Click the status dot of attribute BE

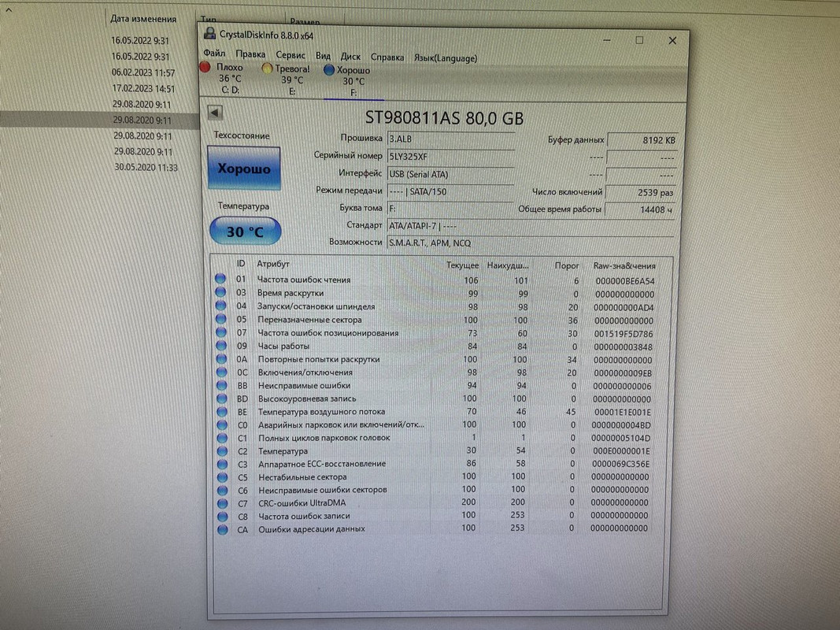pyautogui.click(x=222, y=412)
